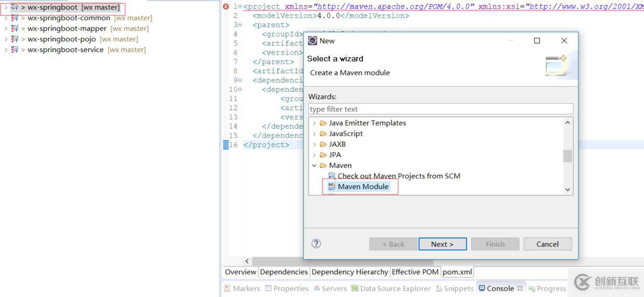Image resolution: width=644 pixels, height=297 pixels.
Task: Select wx-springboot-mapper in project tree
Action: pos(67,29)
